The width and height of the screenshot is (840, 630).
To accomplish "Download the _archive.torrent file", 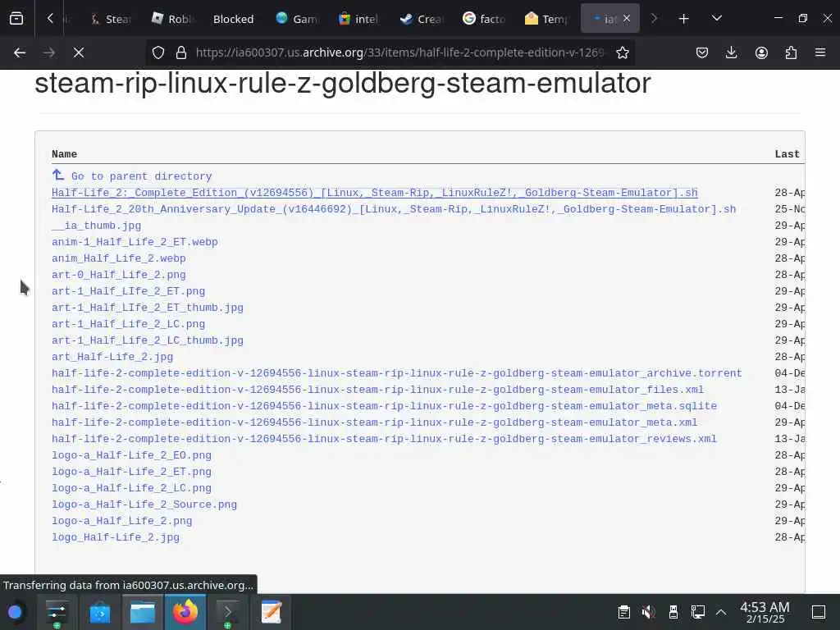I will point(397,373).
